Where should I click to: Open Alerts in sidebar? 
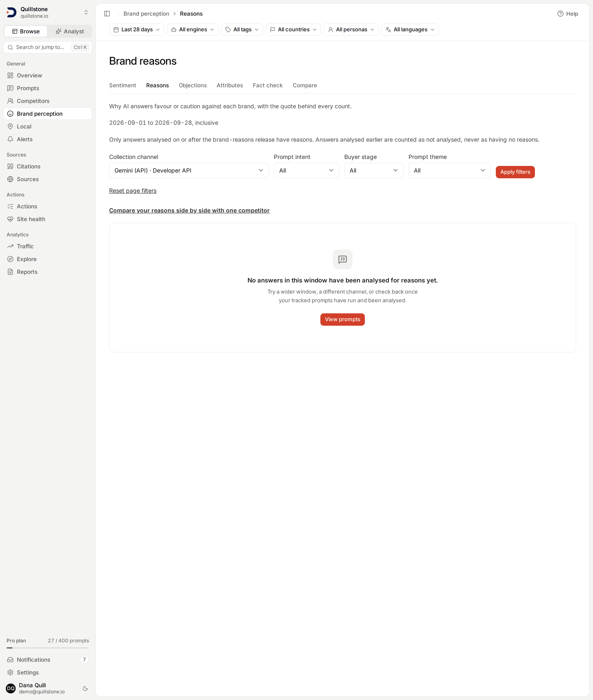click(48, 139)
